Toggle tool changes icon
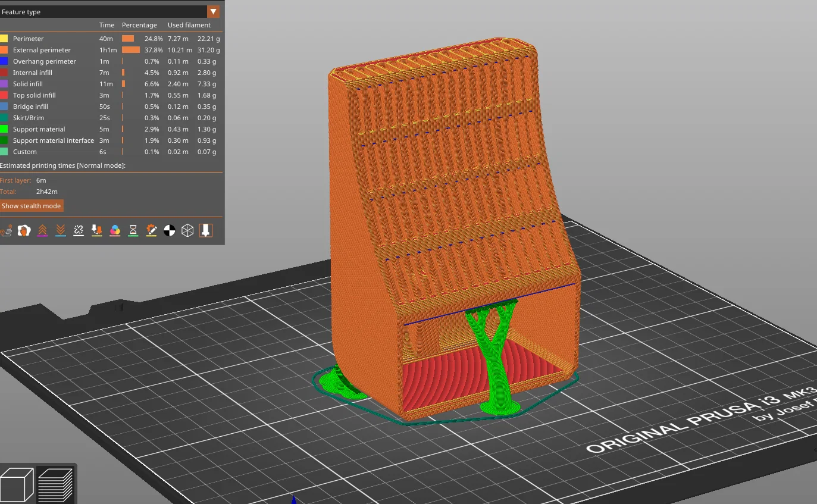The height and width of the screenshot is (504, 817). pos(96,230)
